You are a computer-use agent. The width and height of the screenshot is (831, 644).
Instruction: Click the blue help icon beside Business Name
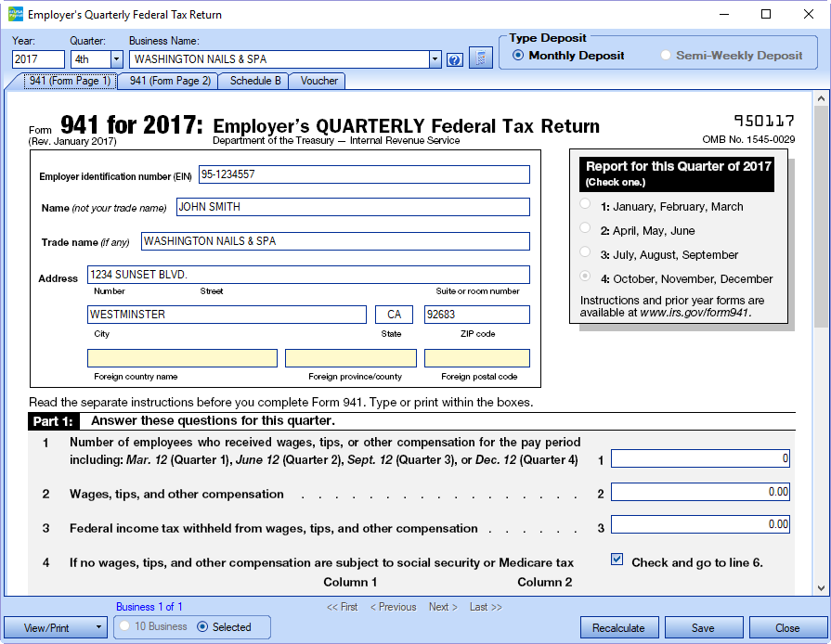[x=454, y=59]
